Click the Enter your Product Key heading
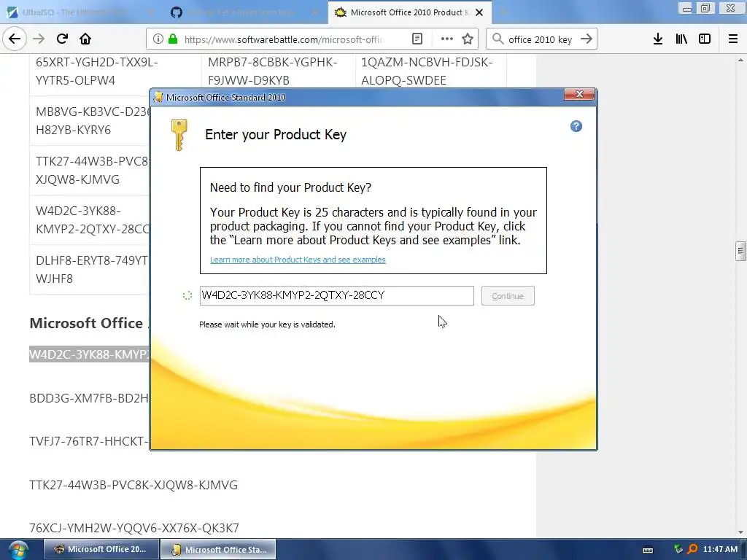 tap(275, 135)
